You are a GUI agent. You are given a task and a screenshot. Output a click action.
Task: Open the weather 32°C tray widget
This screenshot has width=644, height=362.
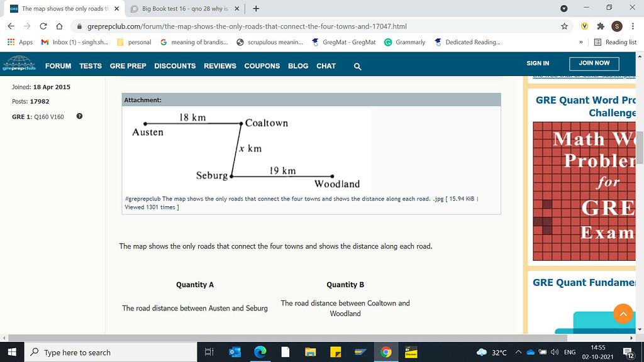coord(491,352)
